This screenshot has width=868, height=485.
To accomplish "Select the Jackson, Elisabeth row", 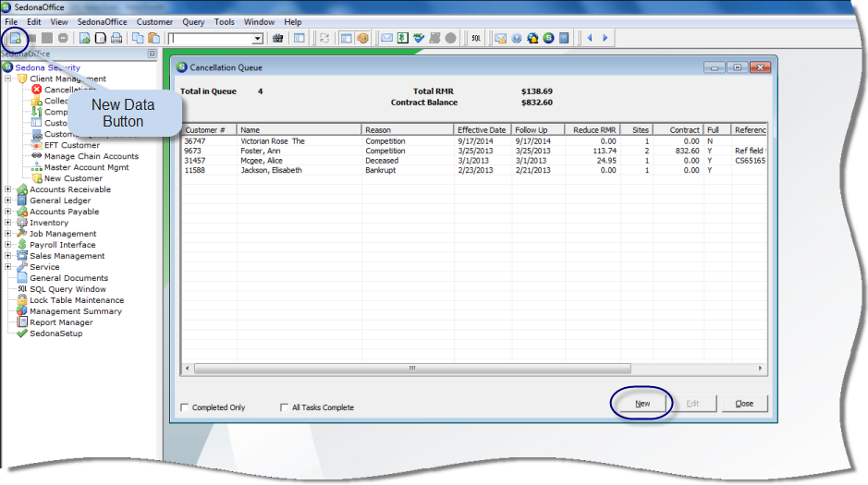I will coord(474,170).
